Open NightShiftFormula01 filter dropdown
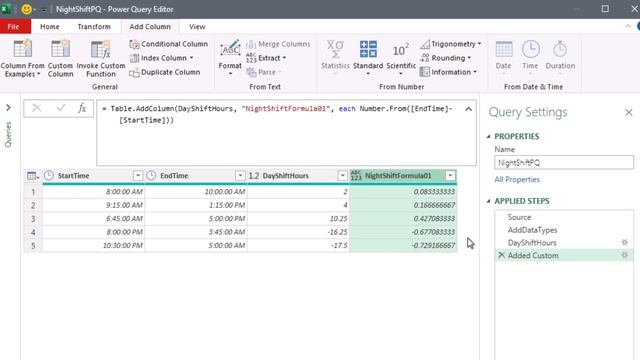Viewport: 640px width, 360px height. point(450,176)
